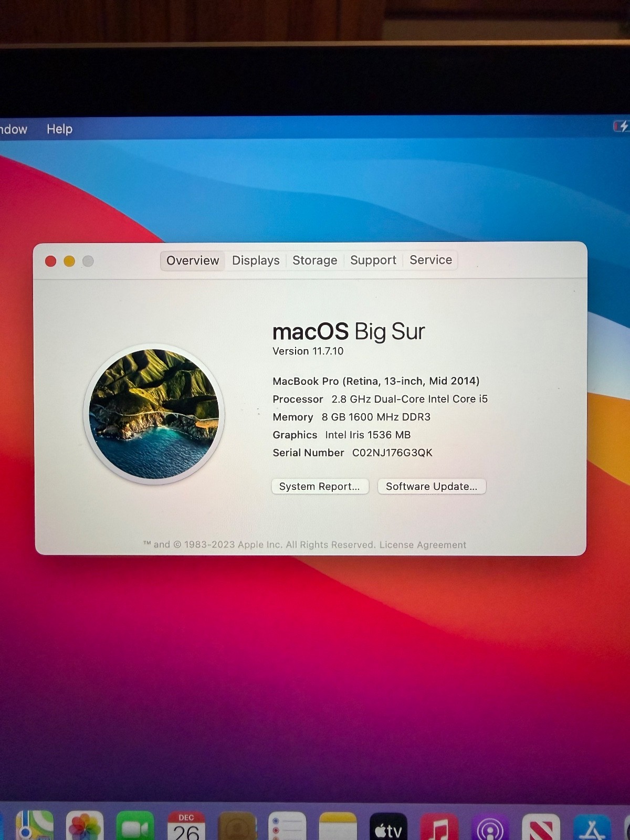Close the About This Mac window
The image size is (630, 840).
51,261
